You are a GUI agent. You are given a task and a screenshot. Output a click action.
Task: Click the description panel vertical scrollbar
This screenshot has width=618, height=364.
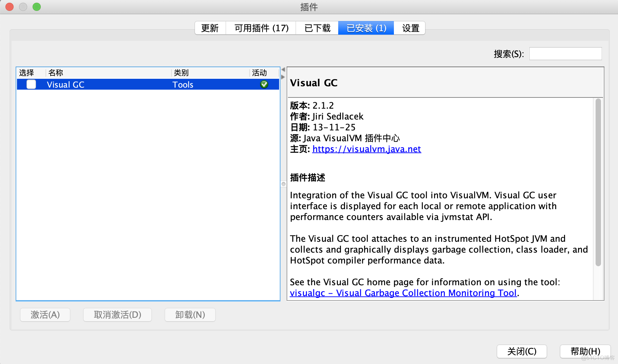(598, 182)
